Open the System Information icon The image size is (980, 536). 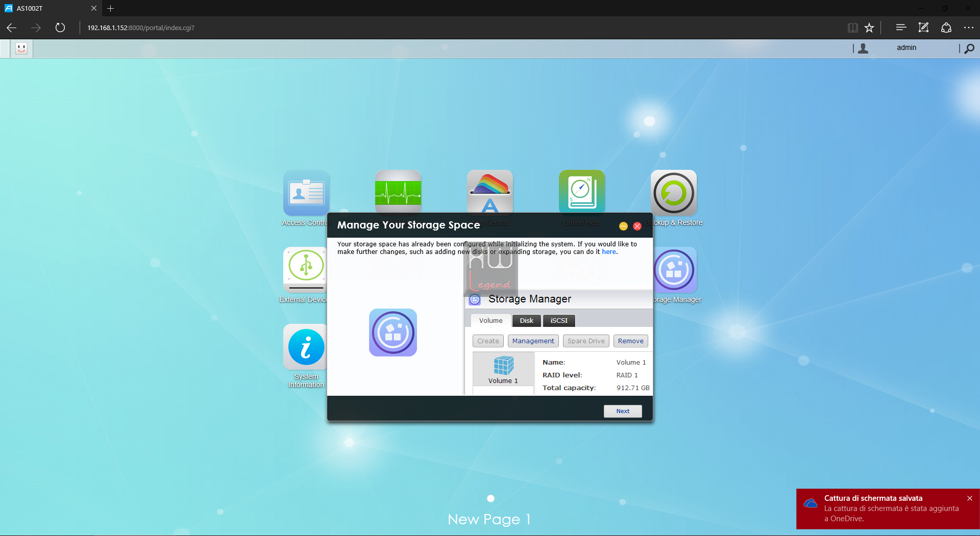[305, 347]
